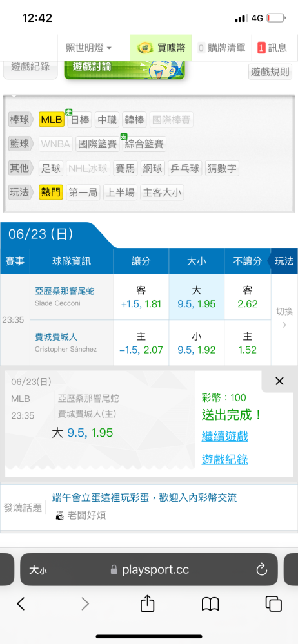Pick the 客 +1.5, 1.81 handicap cell
The image size is (298, 644).
pyautogui.click(x=141, y=298)
